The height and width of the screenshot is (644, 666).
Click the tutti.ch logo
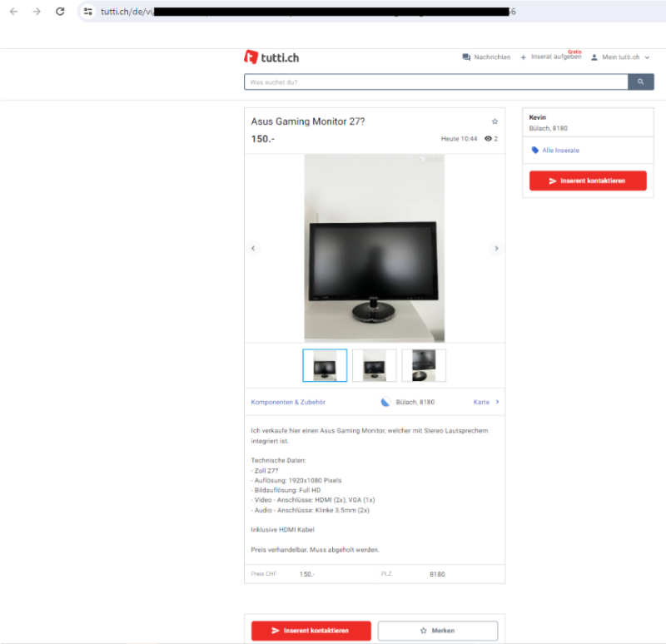273,57
